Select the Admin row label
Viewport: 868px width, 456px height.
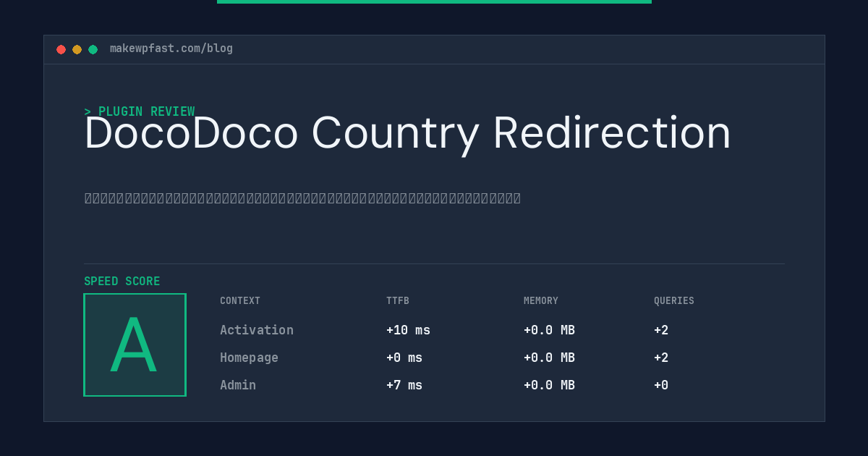238,385
